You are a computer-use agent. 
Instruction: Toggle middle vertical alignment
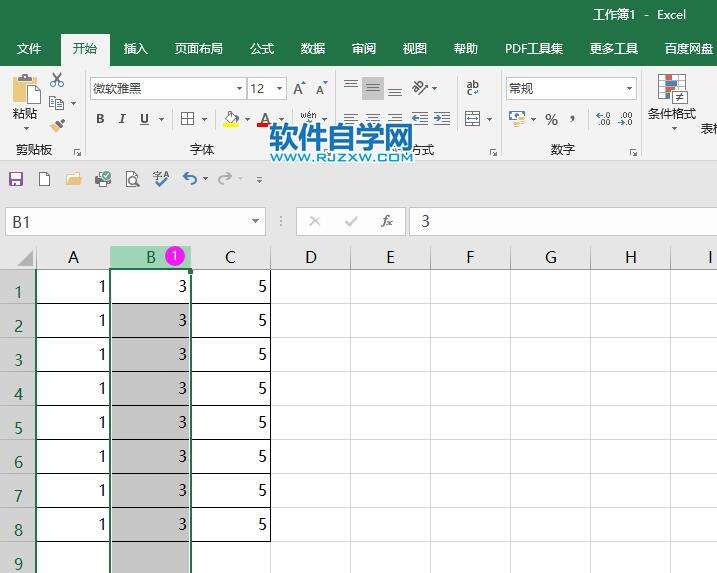pos(373,88)
